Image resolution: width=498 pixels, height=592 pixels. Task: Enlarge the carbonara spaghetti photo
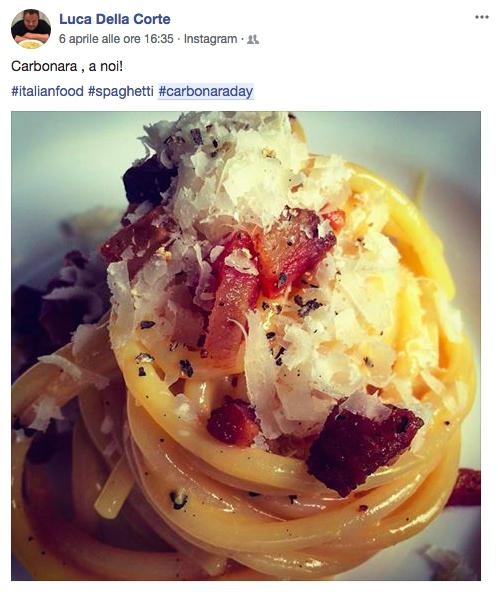click(246, 345)
